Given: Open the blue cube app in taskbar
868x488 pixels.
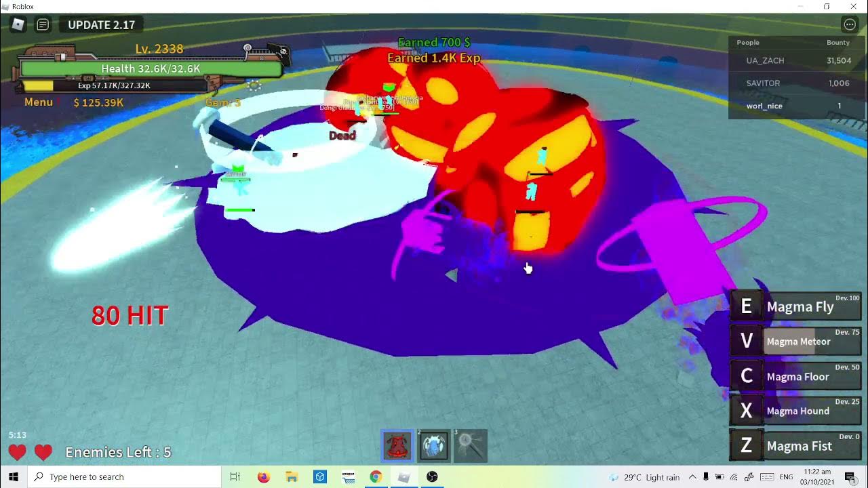Looking at the screenshot, I should 319,476.
